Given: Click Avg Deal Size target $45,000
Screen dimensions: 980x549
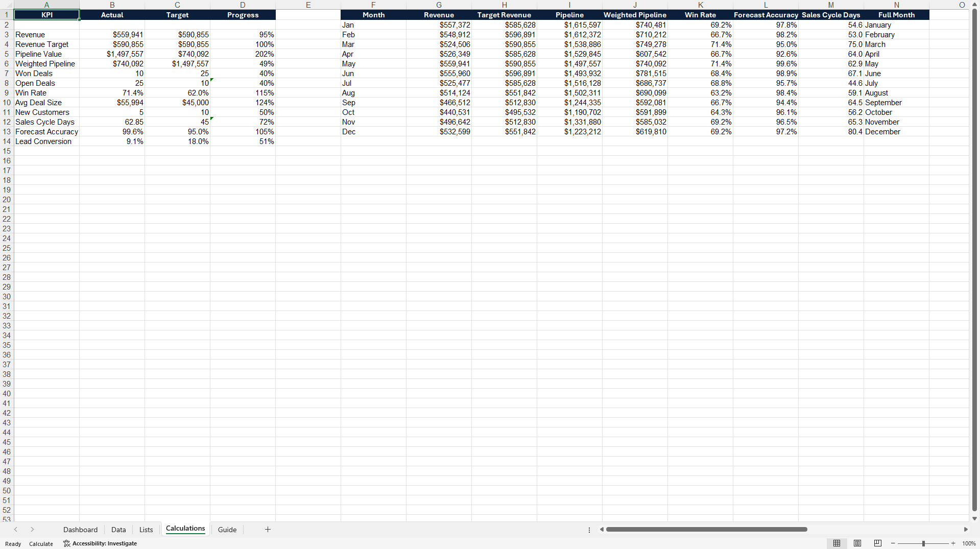Looking at the screenshot, I should (x=177, y=103).
